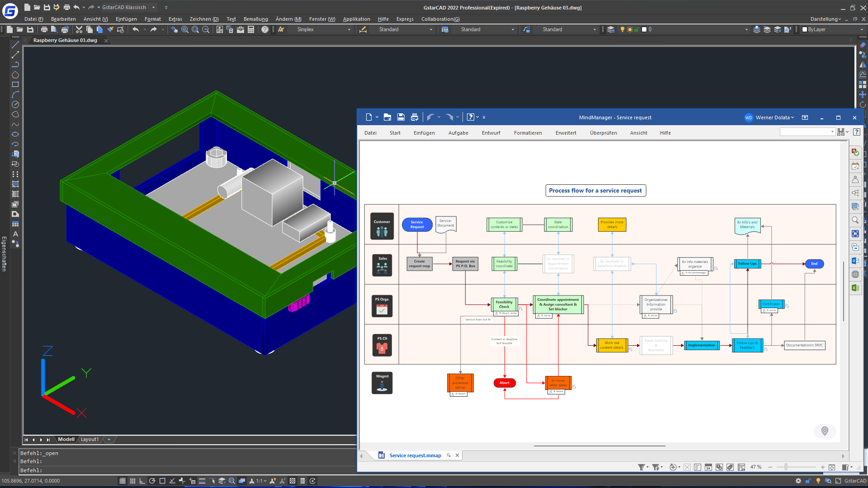This screenshot has height=488, width=868.
Task: Click the Zoom Realtime toolbar icon
Action: tap(185, 29)
